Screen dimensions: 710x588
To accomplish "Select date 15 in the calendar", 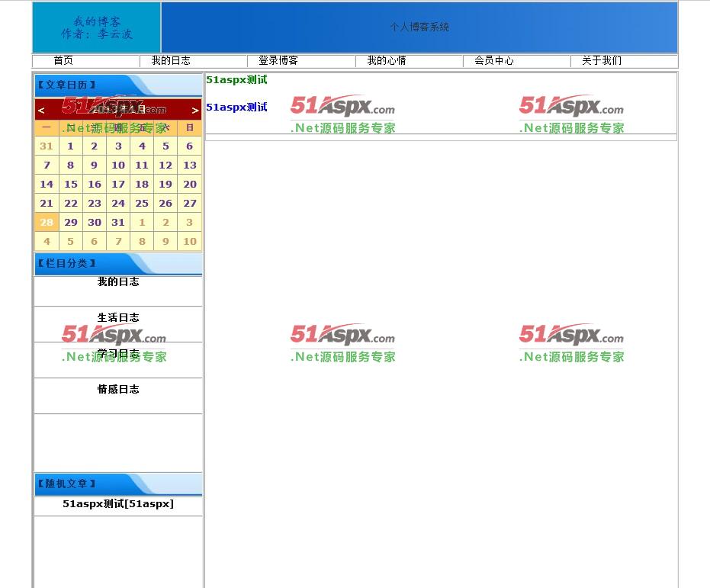I will (x=71, y=185).
